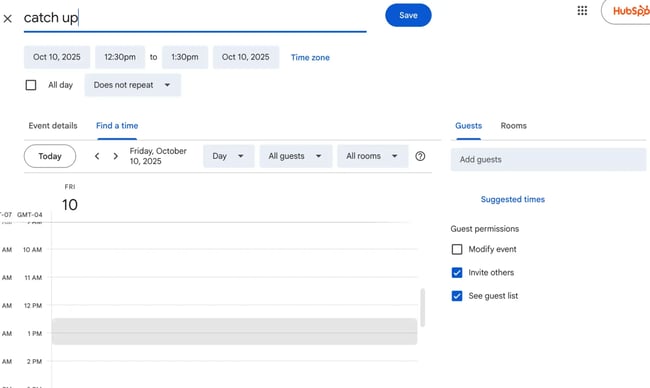Click the 11 AM time label
Image resolution: width=650 pixels, height=388 pixels.
tap(33, 278)
